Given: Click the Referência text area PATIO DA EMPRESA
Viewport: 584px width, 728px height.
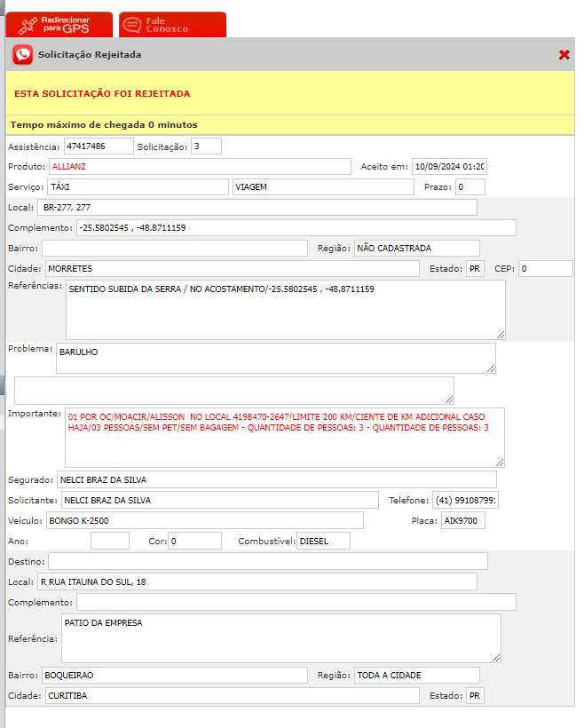Looking at the screenshot, I should click(280, 638).
